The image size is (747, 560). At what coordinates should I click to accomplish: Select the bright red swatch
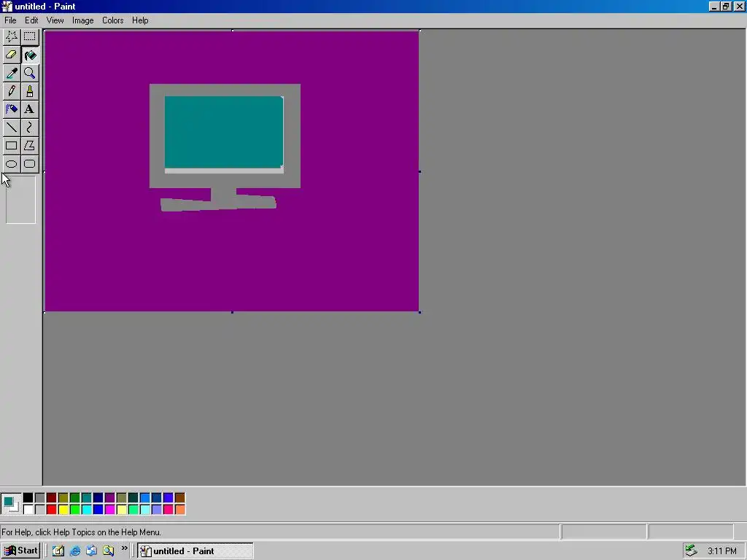pyautogui.click(x=52, y=510)
